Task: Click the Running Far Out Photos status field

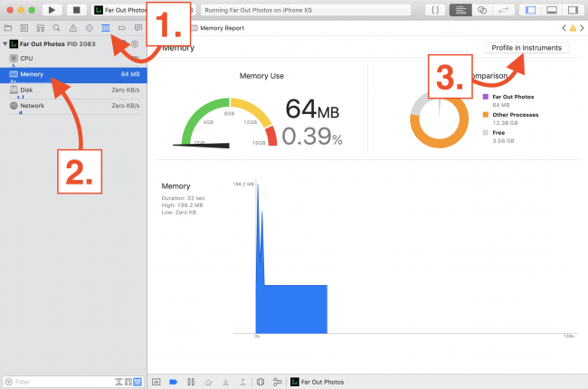Action: 306,10
